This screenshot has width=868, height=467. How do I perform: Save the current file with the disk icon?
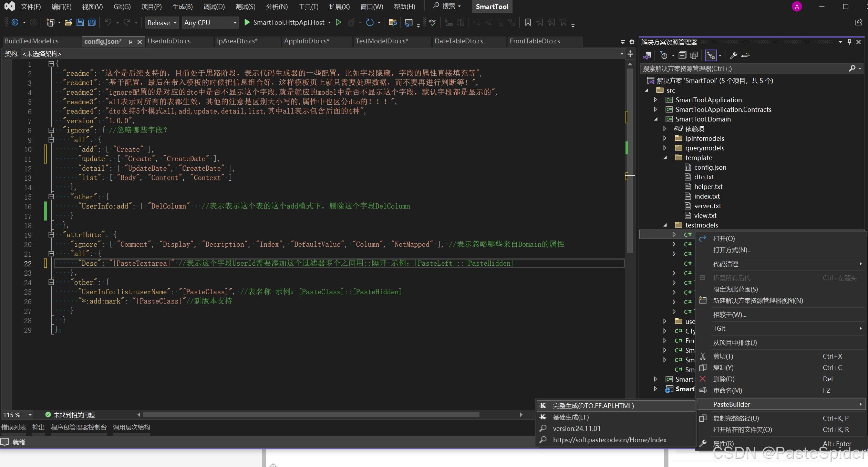point(80,23)
